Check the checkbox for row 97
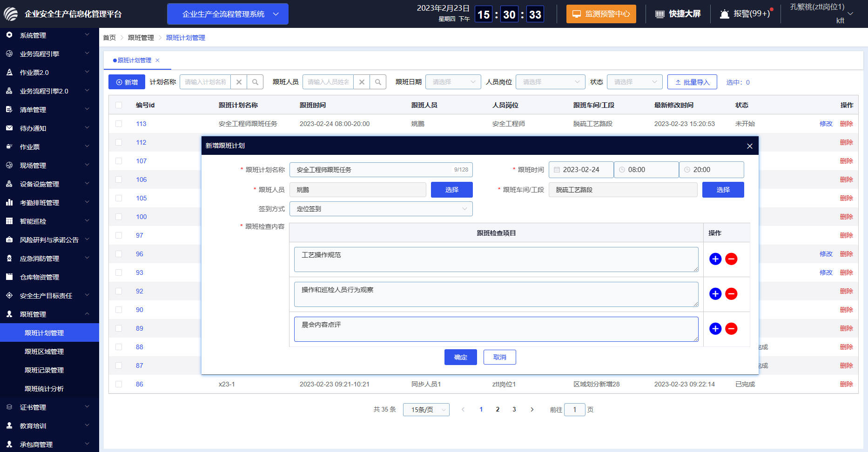The image size is (868, 452). pyautogui.click(x=119, y=235)
